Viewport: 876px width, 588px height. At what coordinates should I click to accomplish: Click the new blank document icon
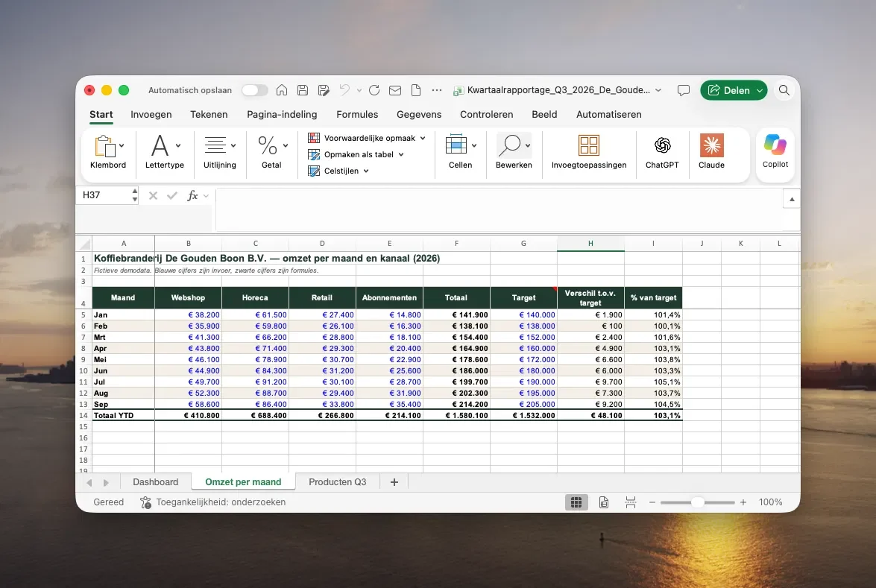[416, 90]
